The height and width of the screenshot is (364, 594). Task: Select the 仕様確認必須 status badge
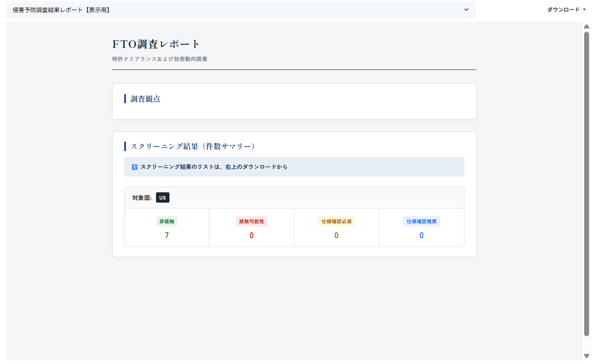pyautogui.click(x=336, y=221)
